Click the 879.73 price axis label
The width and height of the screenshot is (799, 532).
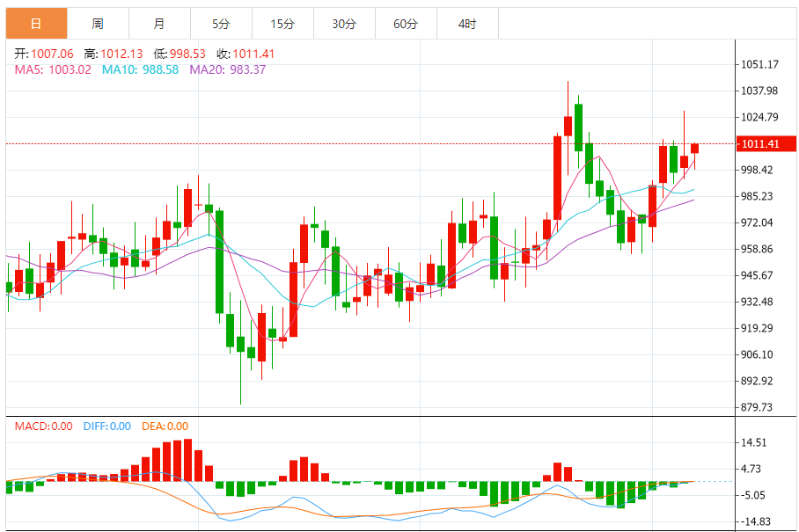[x=757, y=407]
